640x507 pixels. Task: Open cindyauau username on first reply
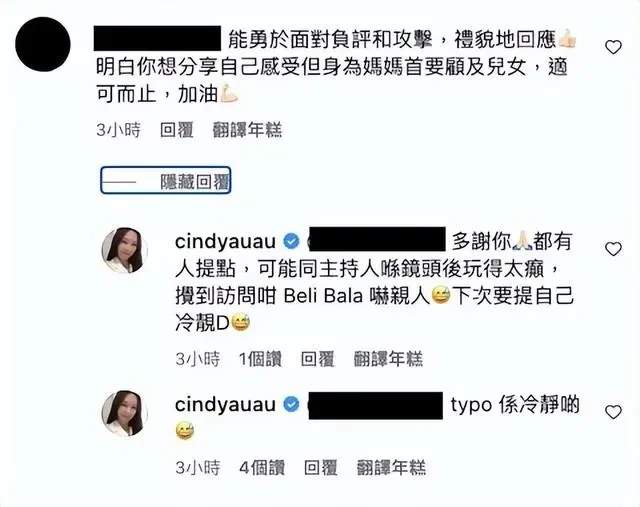tap(225, 242)
